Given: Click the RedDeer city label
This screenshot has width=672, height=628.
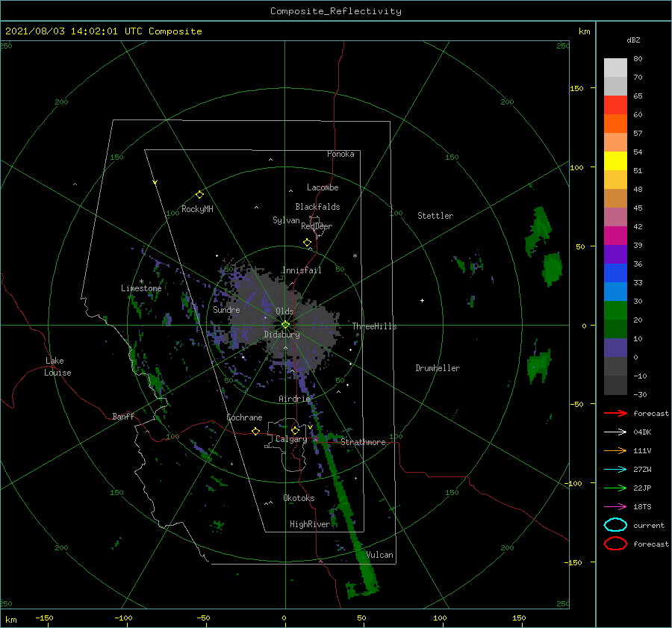Looking at the screenshot, I should pos(317,226).
